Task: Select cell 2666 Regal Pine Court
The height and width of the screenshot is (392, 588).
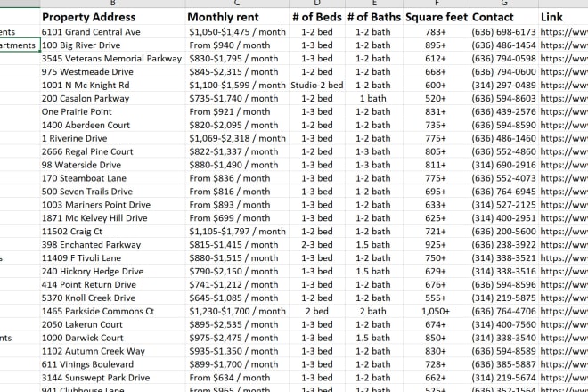Action: point(112,152)
